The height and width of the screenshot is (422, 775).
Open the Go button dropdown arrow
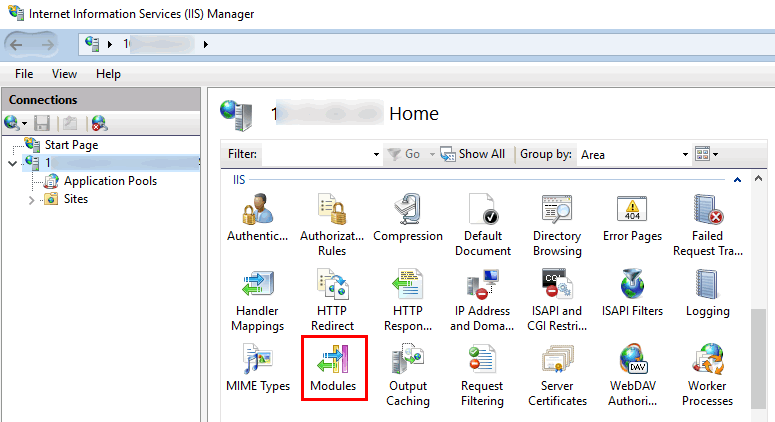tap(432, 154)
